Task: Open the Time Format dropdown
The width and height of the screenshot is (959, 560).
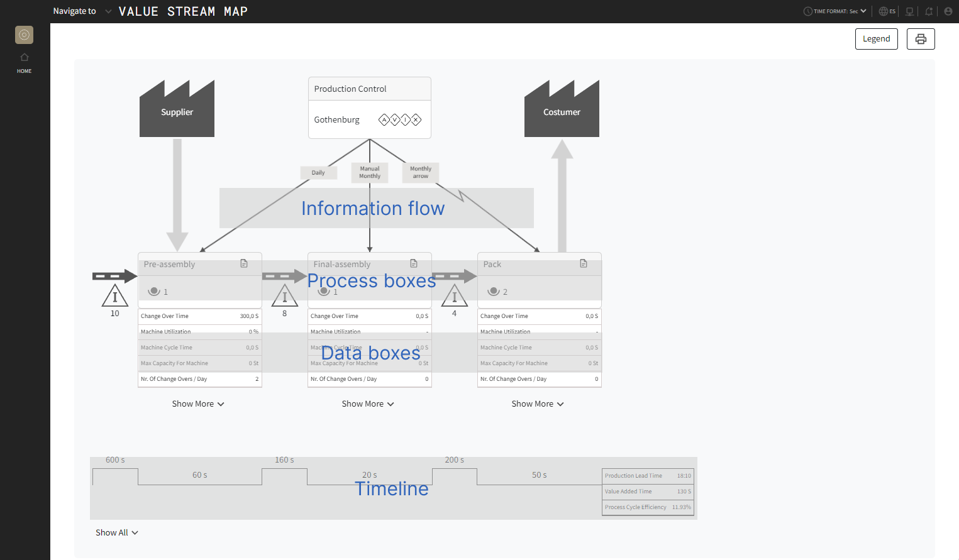Action: (x=834, y=11)
